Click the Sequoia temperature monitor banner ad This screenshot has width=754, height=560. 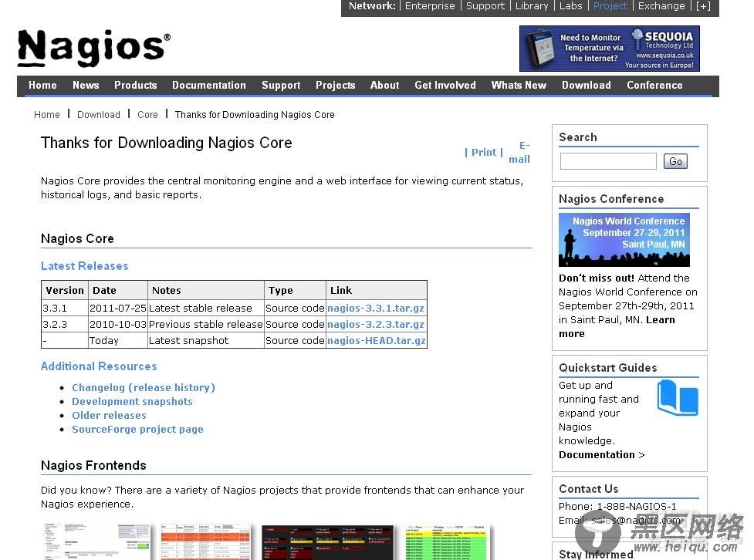609,49
